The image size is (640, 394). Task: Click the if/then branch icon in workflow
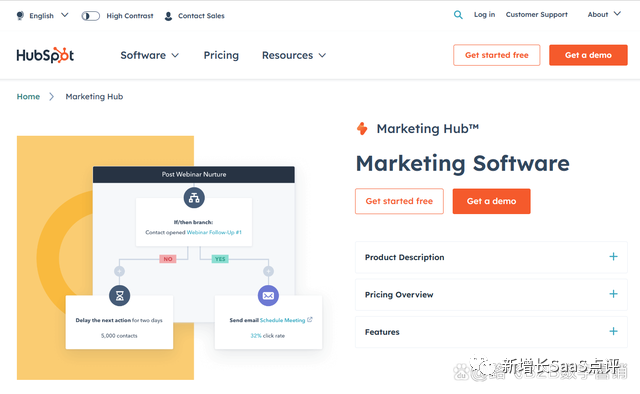[194, 198]
